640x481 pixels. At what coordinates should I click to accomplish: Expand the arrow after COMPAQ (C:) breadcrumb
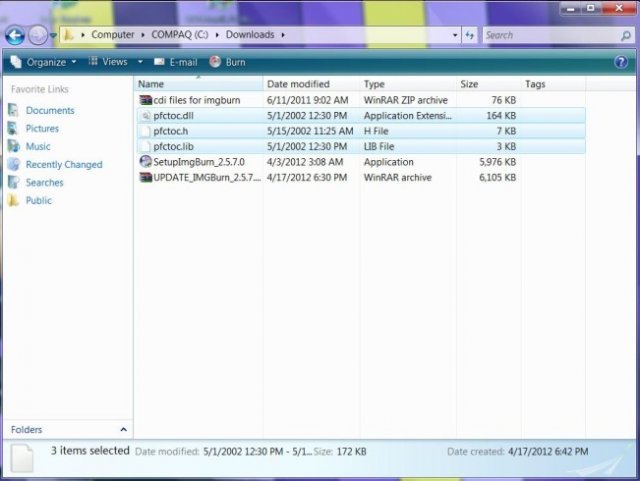click(x=217, y=35)
